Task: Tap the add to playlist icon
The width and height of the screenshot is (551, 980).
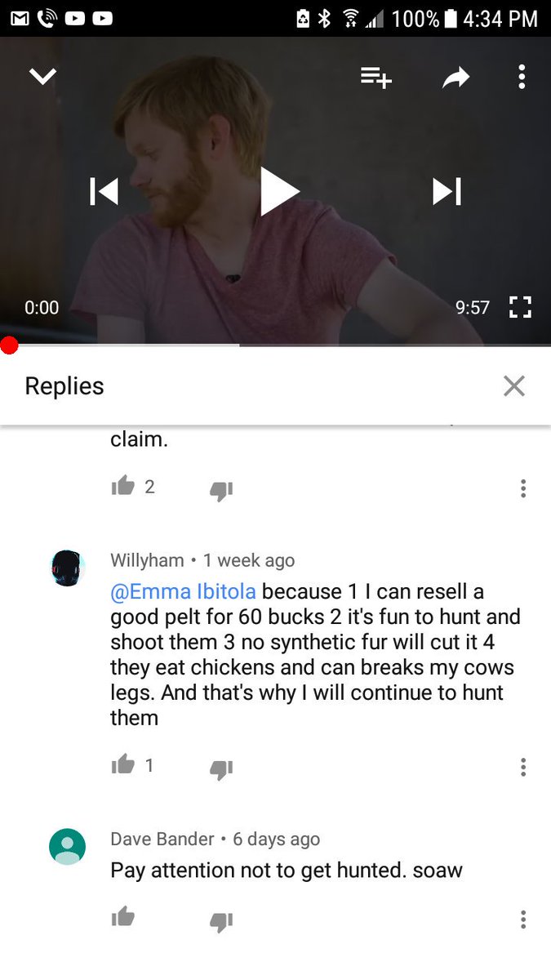Action: 376,78
